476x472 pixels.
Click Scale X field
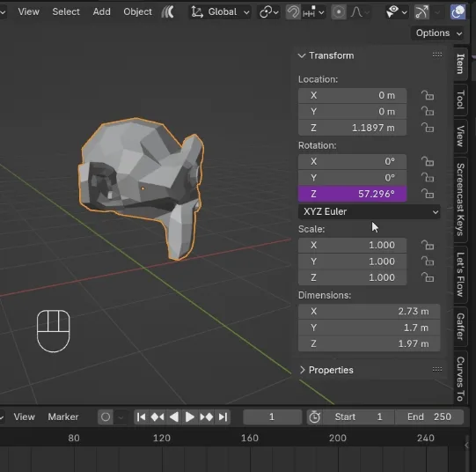(352, 245)
